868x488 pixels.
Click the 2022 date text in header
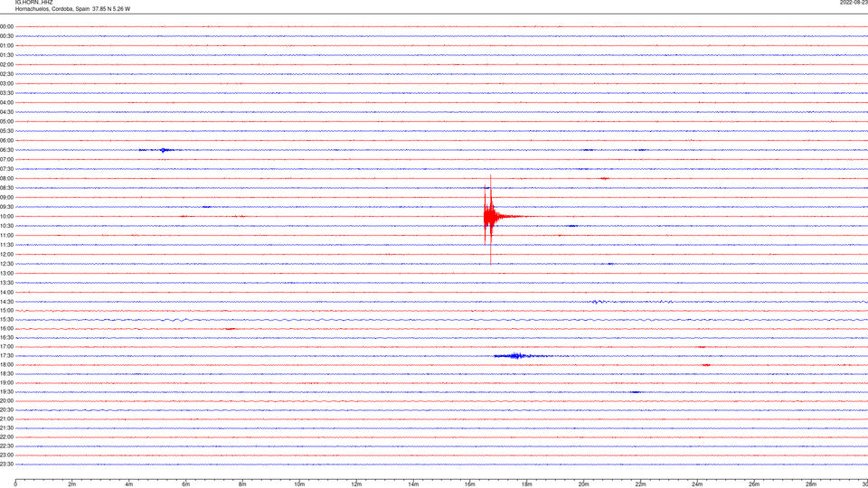tap(854, 2)
